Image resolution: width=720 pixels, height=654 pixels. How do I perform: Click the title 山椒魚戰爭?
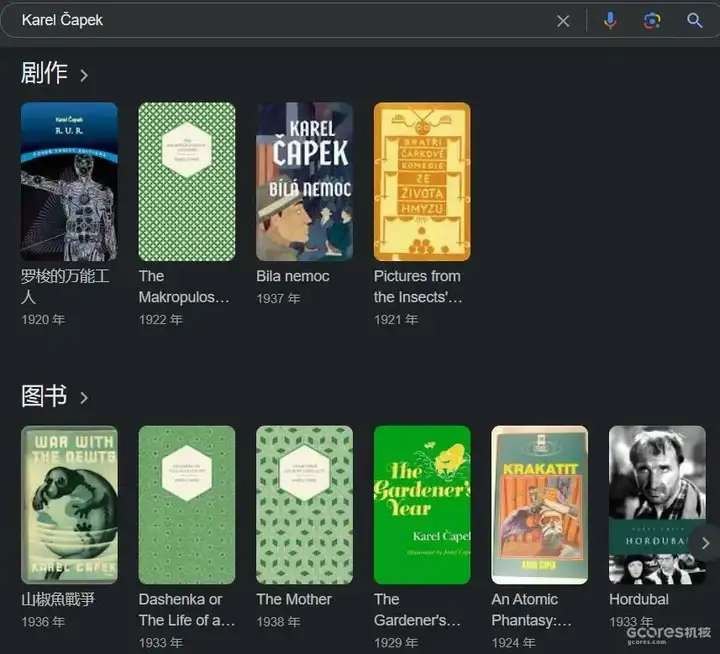click(58, 599)
